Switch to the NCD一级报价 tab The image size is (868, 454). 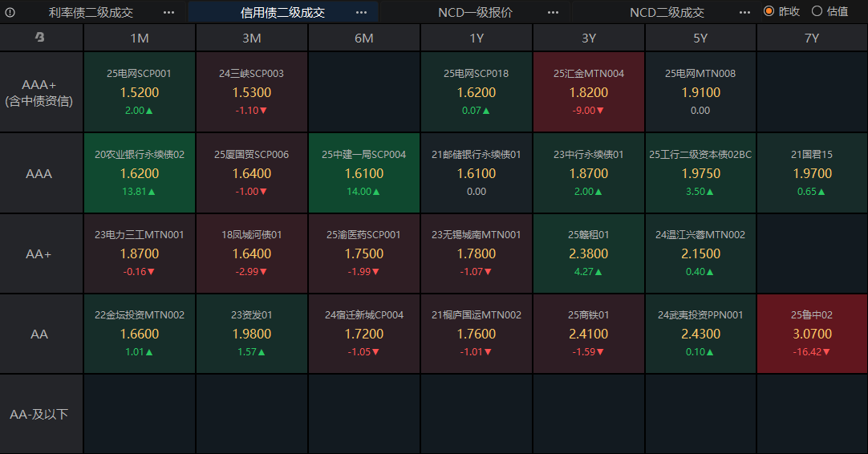[x=475, y=12]
